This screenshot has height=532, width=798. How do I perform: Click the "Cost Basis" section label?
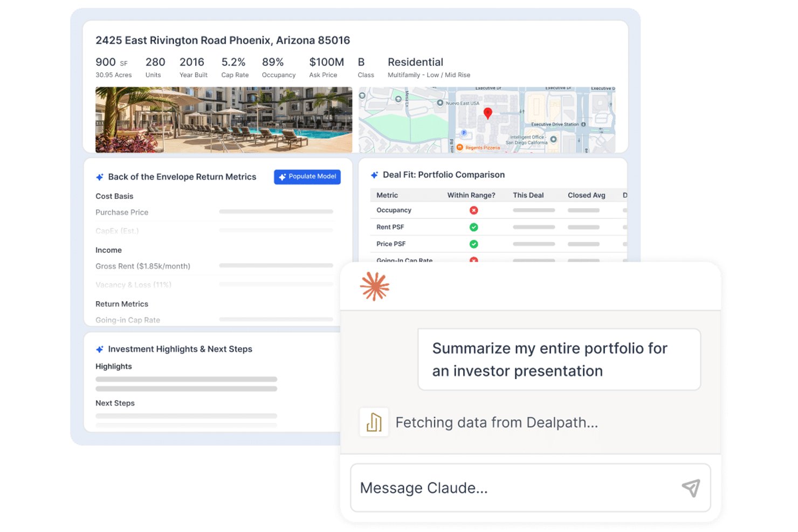pos(114,196)
